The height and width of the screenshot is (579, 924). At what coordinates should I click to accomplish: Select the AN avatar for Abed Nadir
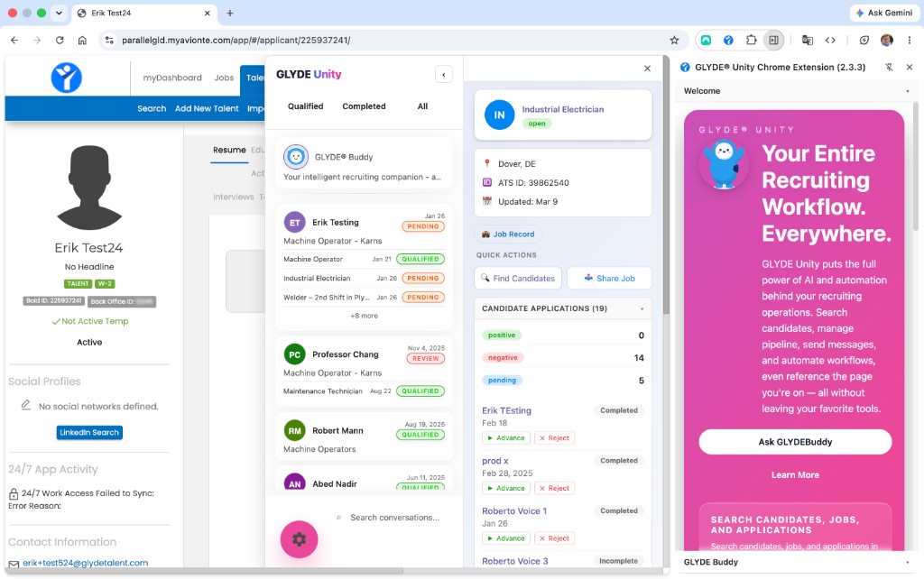(x=295, y=482)
